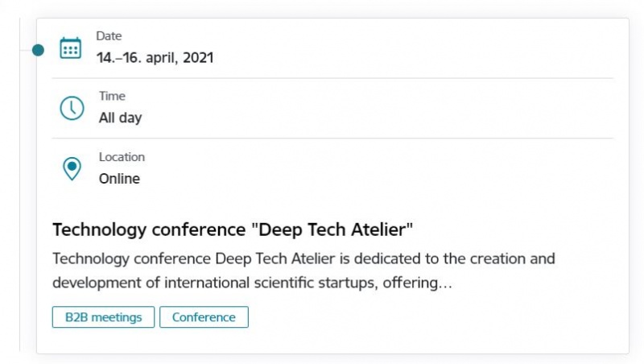Click the event description ending in offering…

[x=303, y=271]
